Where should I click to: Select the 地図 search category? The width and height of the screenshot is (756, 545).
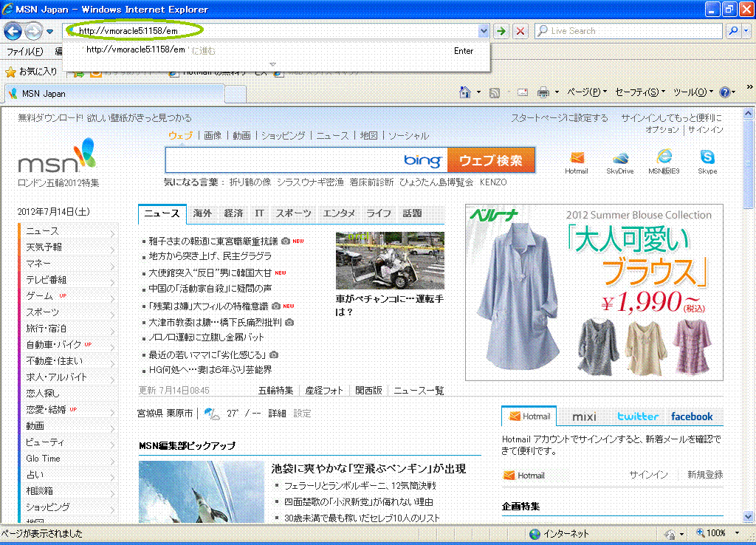pyautogui.click(x=369, y=136)
